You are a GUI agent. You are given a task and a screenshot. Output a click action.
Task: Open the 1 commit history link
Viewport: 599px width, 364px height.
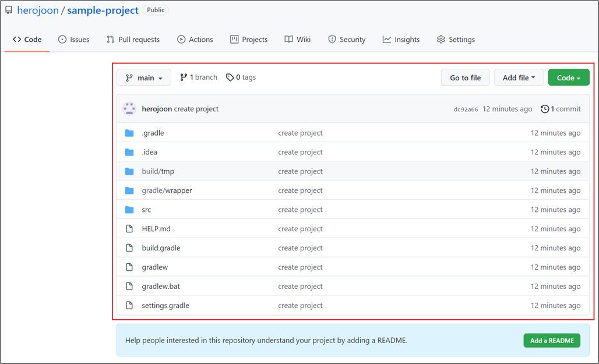561,109
